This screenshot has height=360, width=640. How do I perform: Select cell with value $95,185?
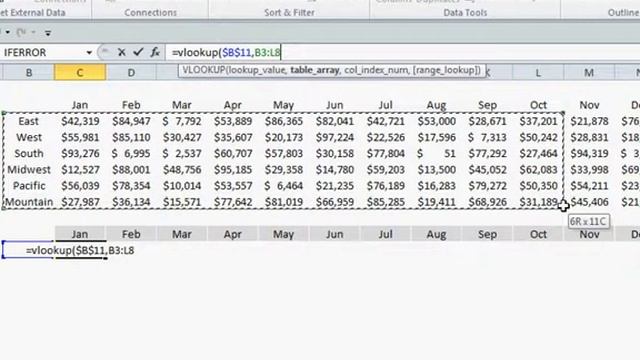click(233, 169)
